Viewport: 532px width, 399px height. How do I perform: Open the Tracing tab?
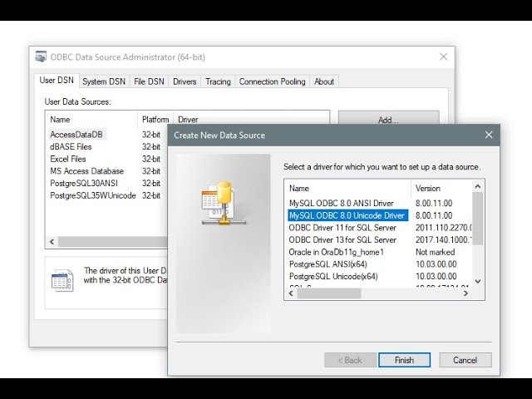pos(218,81)
